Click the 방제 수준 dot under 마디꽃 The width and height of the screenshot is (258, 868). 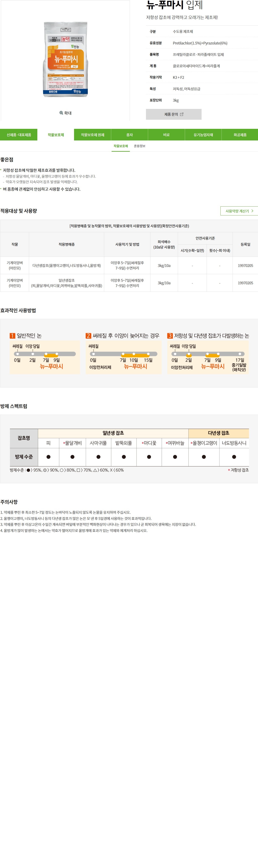(149, 457)
